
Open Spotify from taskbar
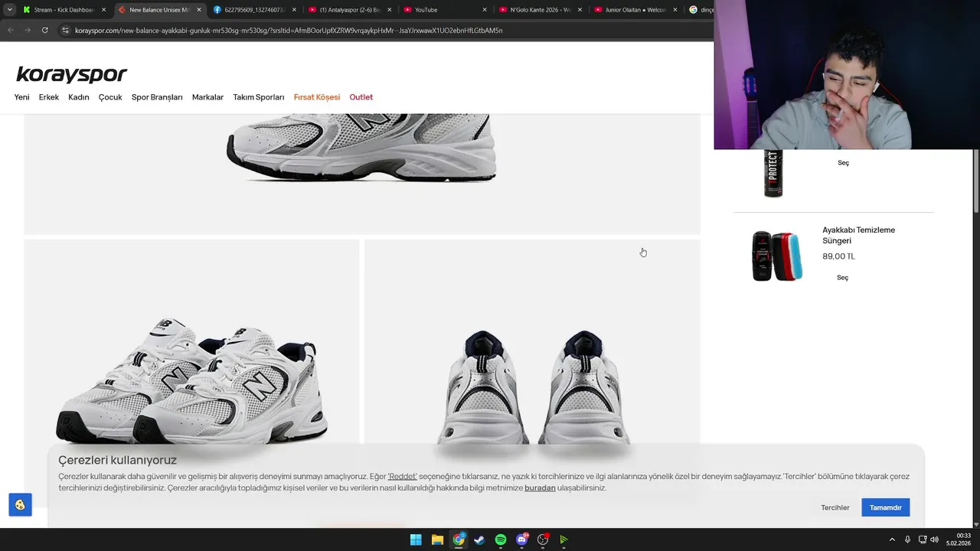point(501,540)
